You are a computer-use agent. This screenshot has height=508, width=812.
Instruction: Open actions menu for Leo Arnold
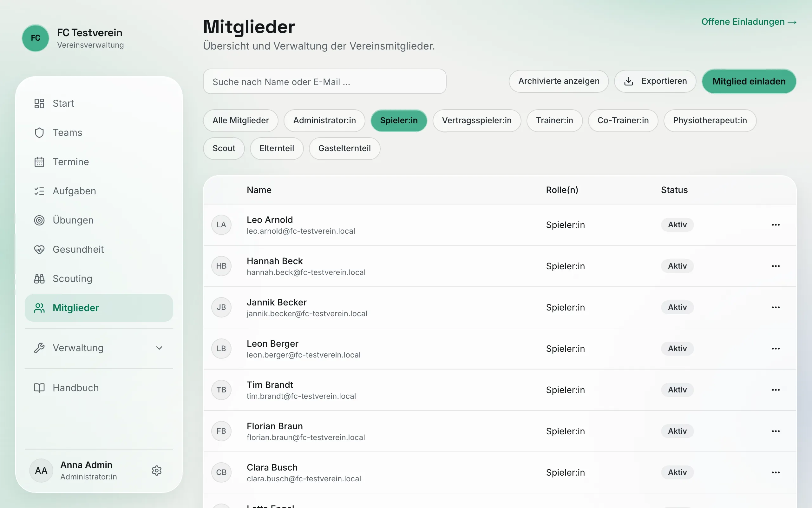tap(776, 225)
